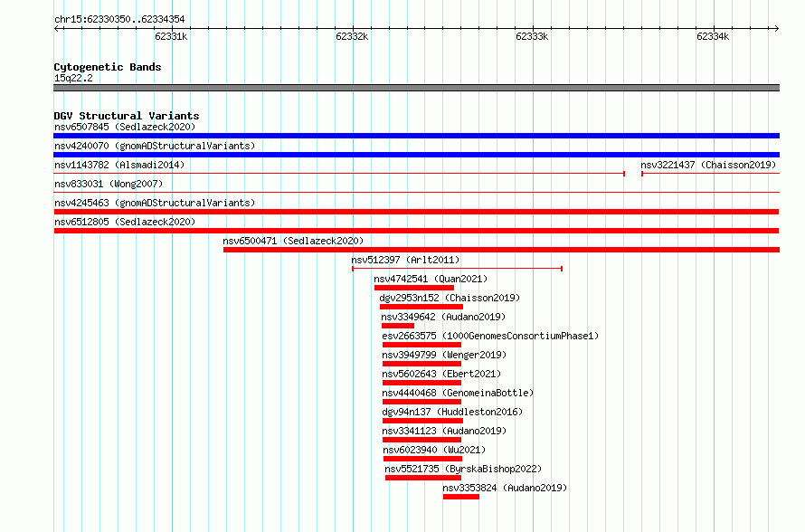Image resolution: width=805 pixels, height=532 pixels.
Task: Open esv2663575 (1000GenomesConsortiumPhase1) variant
Action: 490,336
